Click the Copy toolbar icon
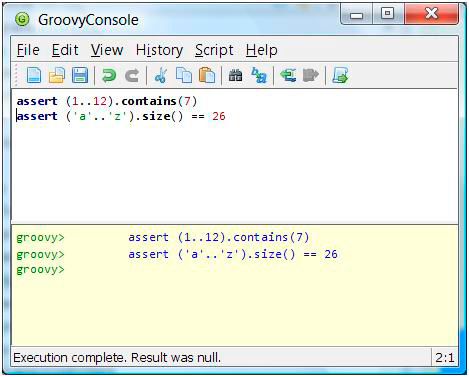Image resolution: width=469 pixels, height=377 pixels. click(x=184, y=75)
